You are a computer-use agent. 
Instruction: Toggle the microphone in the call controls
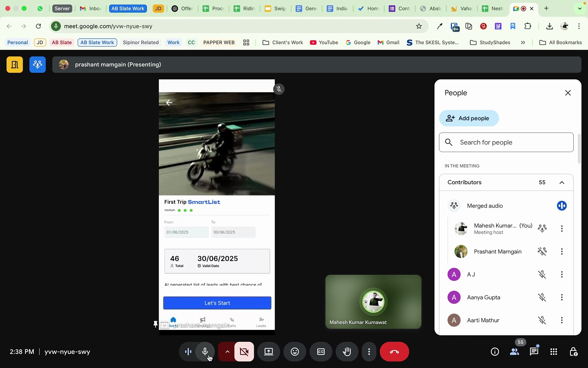205,352
